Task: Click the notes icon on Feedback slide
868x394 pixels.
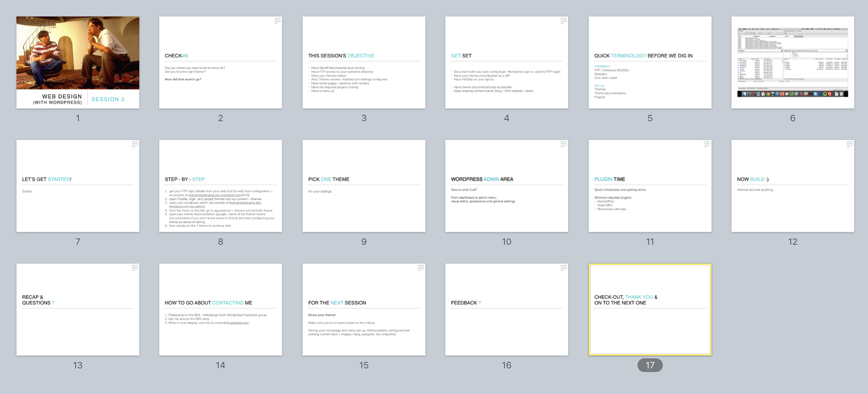Action: pyautogui.click(x=564, y=268)
